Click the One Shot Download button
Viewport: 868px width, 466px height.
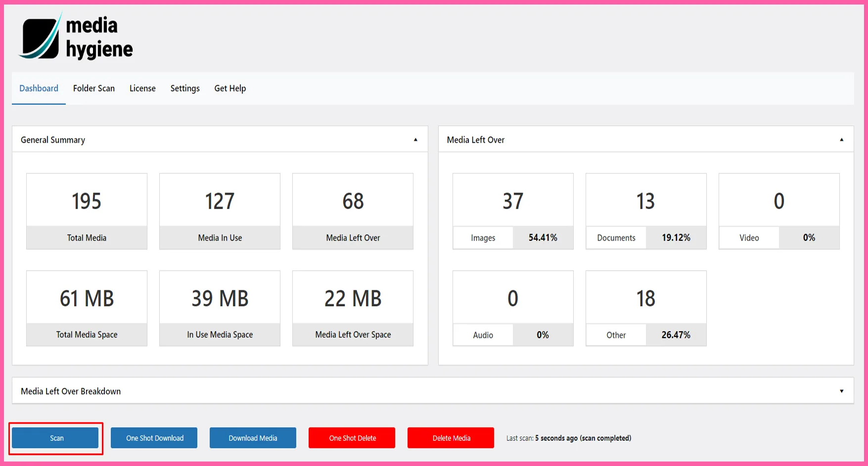[x=154, y=438]
